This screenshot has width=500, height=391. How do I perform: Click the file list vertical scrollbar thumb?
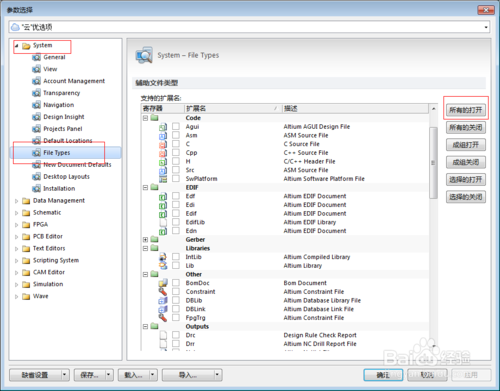pyautogui.click(x=433, y=163)
